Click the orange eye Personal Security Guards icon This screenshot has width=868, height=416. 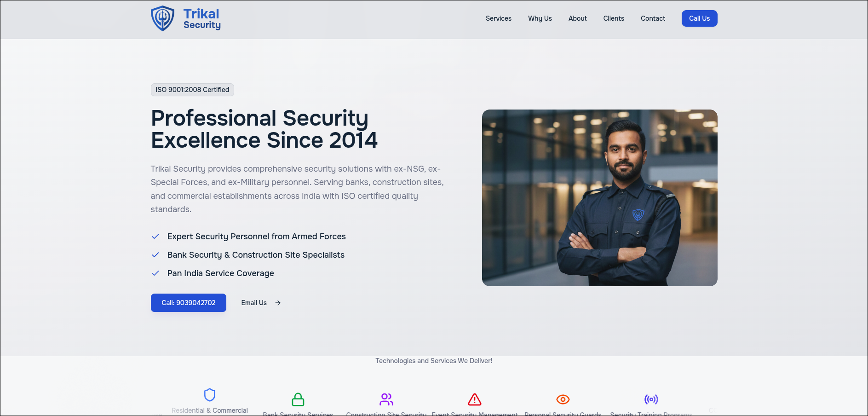click(563, 399)
